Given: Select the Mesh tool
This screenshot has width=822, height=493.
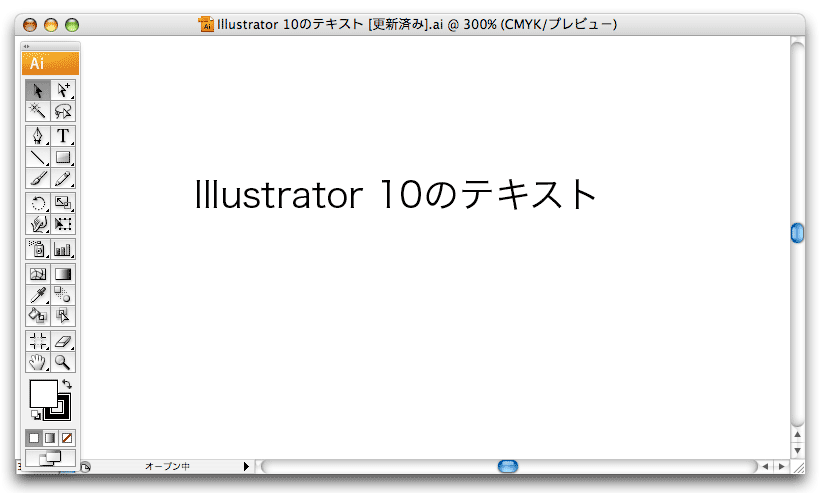Looking at the screenshot, I should [x=38, y=274].
